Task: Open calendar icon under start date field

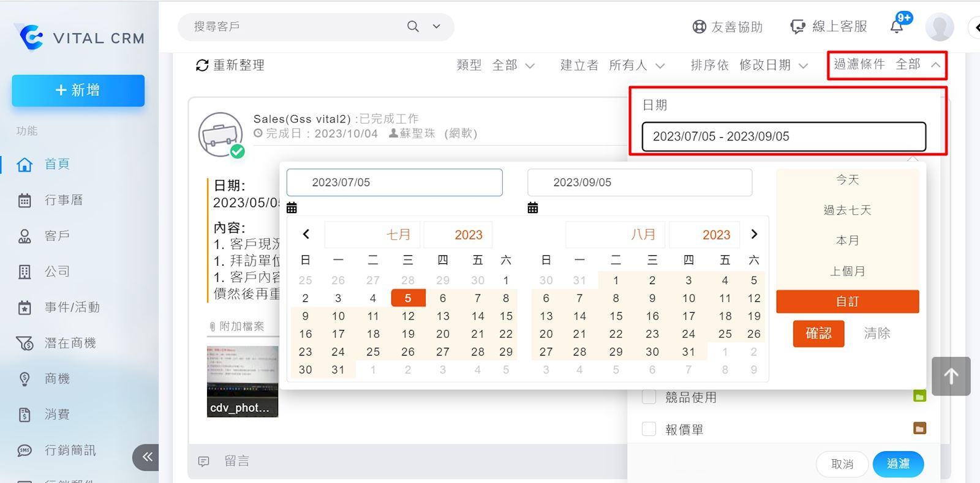Action: point(292,208)
